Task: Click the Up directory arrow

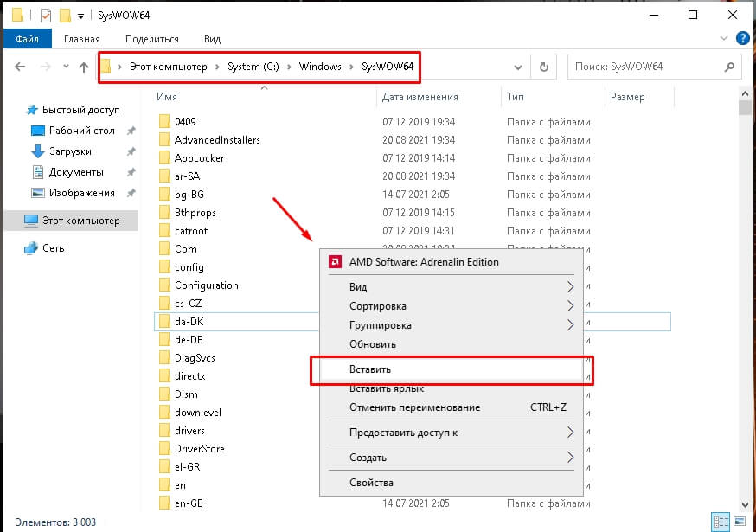Action: pyautogui.click(x=84, y=67)
